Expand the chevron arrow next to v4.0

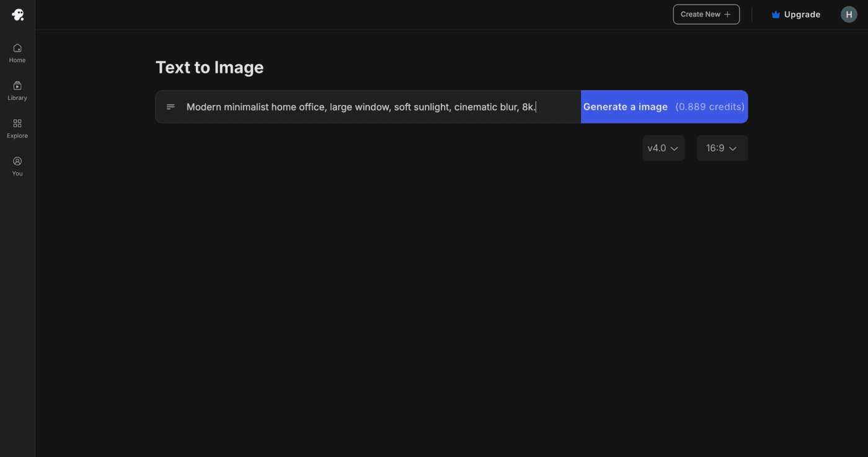[675, 149]
